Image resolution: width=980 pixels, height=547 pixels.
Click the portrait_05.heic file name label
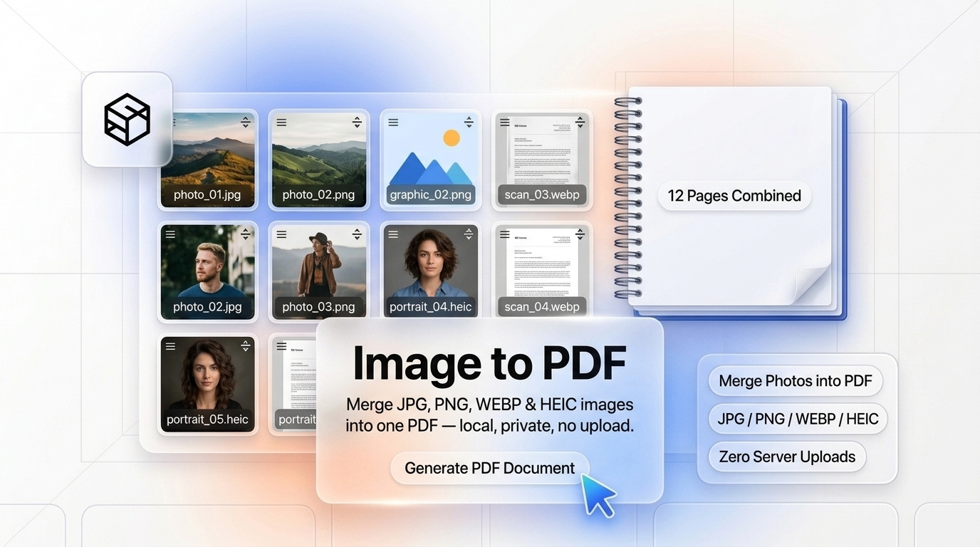207,419
